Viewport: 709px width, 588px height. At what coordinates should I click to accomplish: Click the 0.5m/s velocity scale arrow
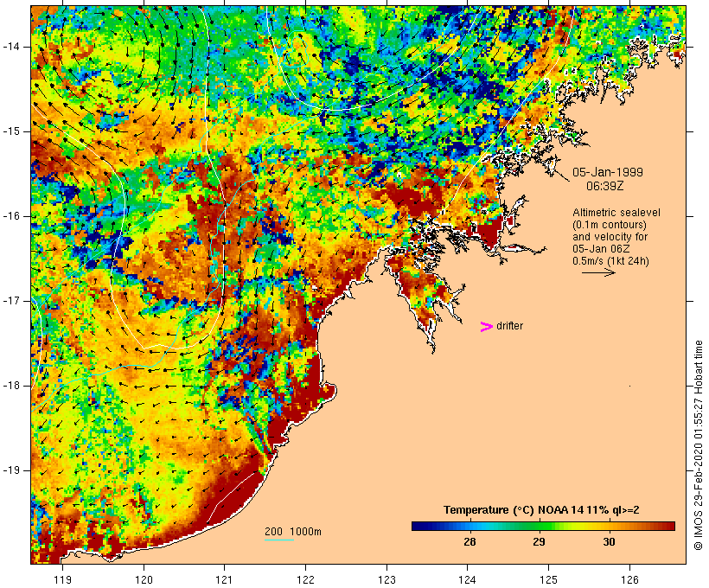[x=598, y=272]
